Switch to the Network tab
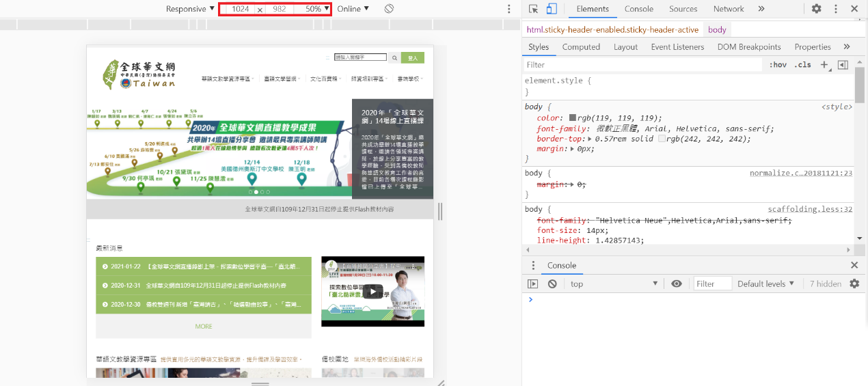Viewport: 868px width, 386px height. (729, 9)
